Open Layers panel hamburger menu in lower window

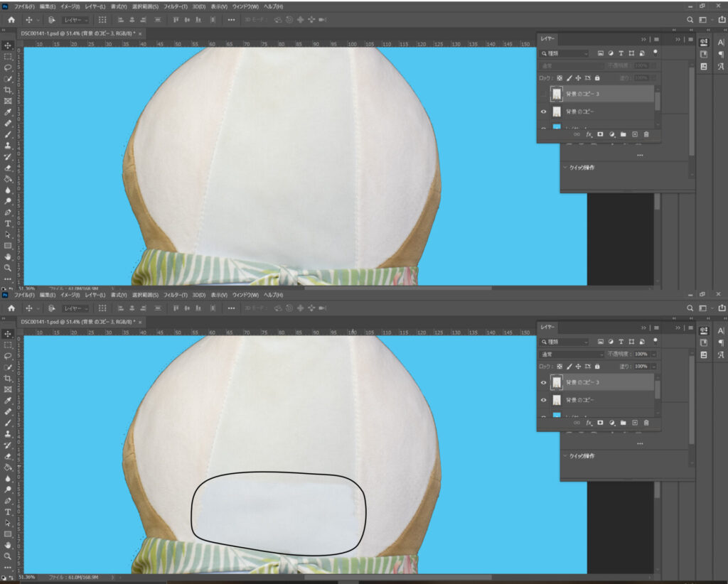click(656, 328)
